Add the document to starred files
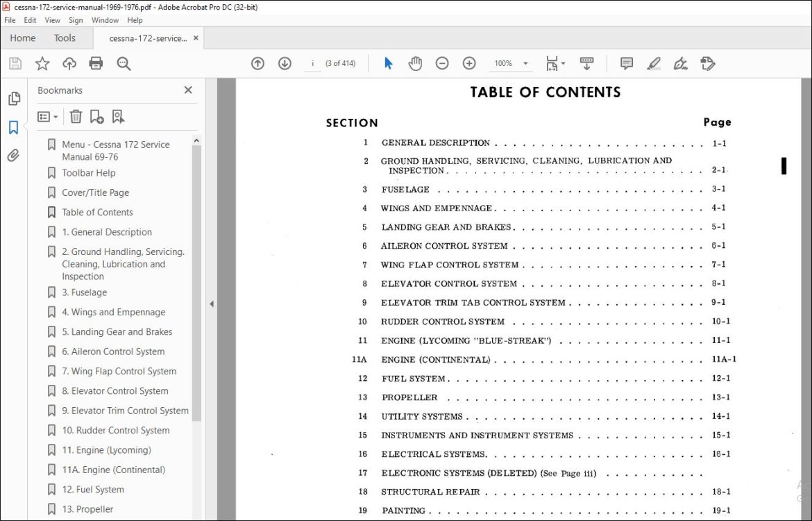Image resolution: width=812 pixels, height=521 pixels. [x=42, y=63]
